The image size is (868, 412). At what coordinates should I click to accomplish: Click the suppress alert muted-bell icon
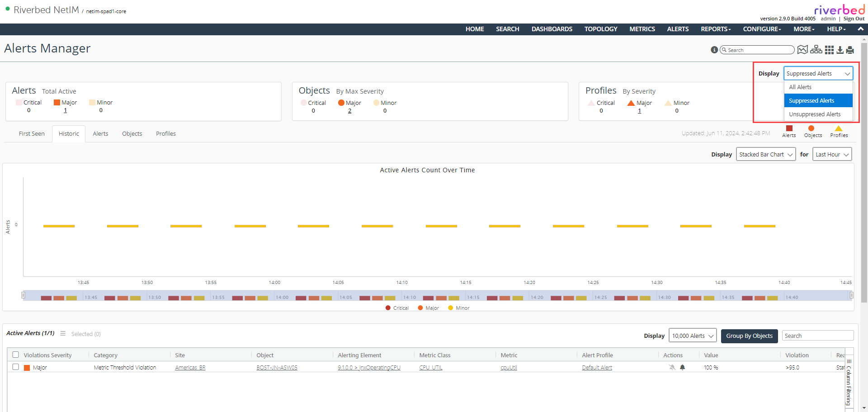click(672, 367)
